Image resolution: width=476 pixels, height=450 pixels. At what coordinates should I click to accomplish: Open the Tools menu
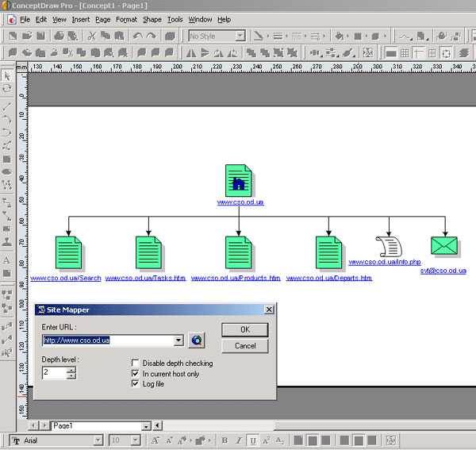coord(175,20)
